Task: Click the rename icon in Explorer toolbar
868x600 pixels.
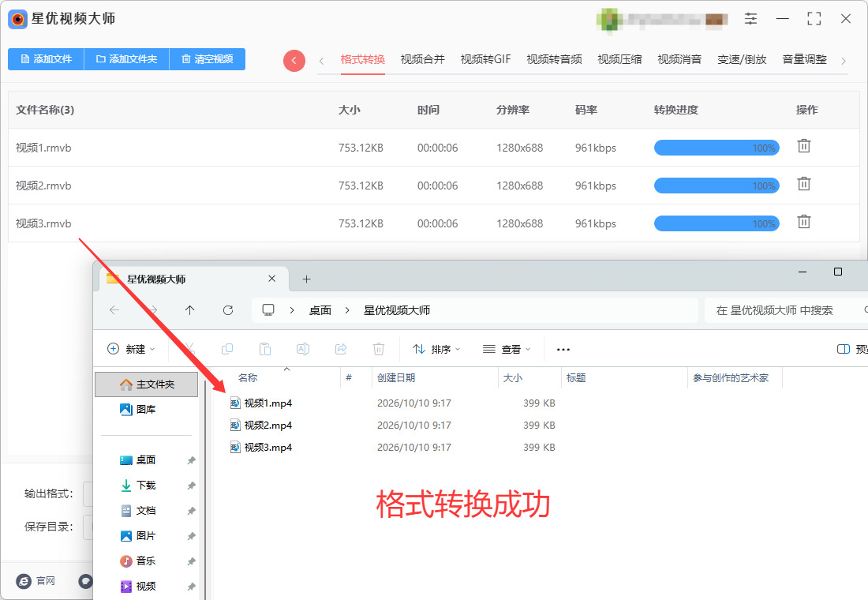Action: [x=303, y=349]
